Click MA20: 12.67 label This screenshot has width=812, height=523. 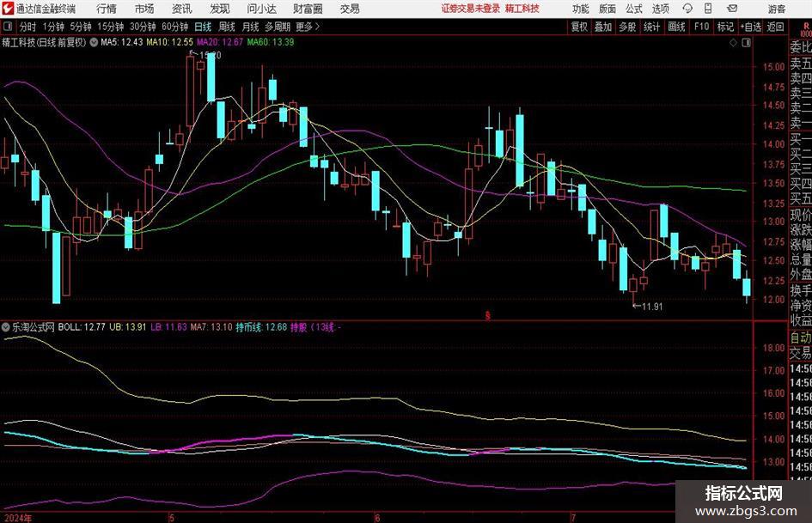(220, 42)
